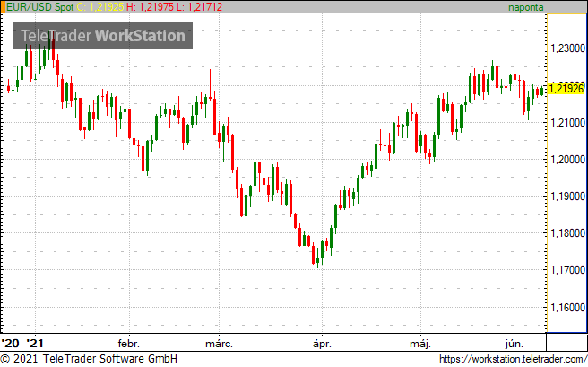This screenshot has width=588, height=367.
Task: Click the yellow current price label 1,21926
Action: [566, 89]
